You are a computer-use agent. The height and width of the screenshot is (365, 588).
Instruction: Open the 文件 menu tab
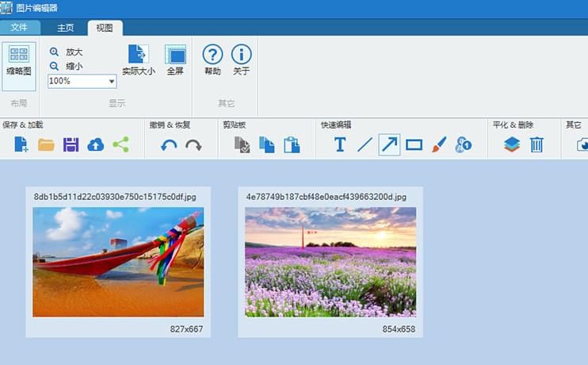pyautogui.click(x=19, y=28)
